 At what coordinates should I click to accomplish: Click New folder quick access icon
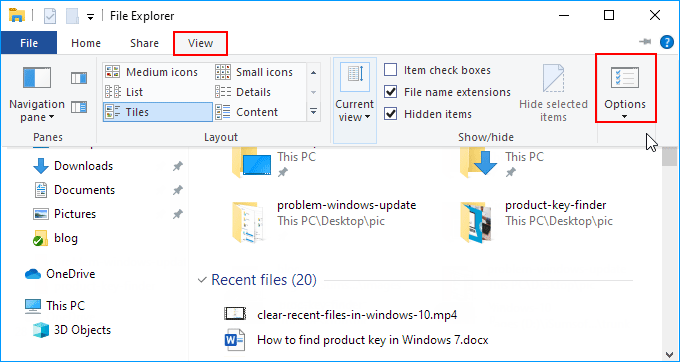tap(72, 16)
